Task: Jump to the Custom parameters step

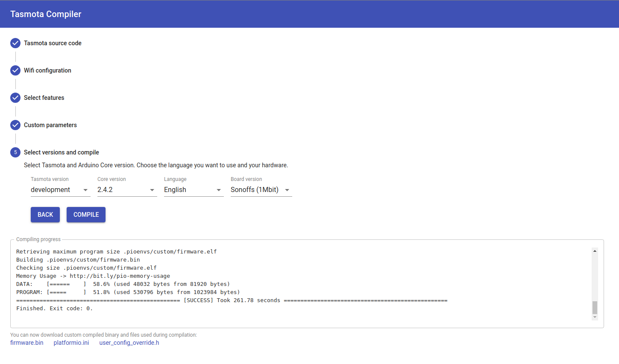Action: [50, 125]
